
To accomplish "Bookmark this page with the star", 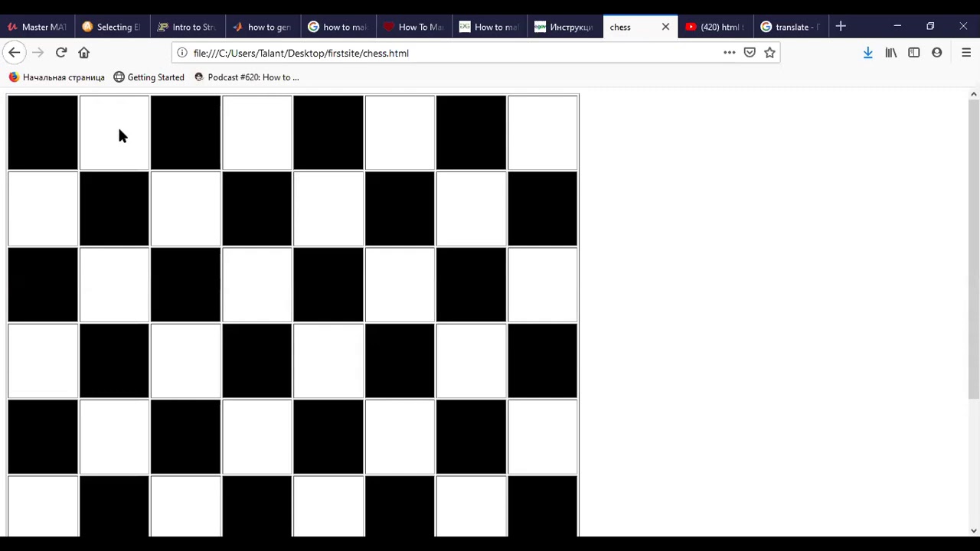I will 769,53.
